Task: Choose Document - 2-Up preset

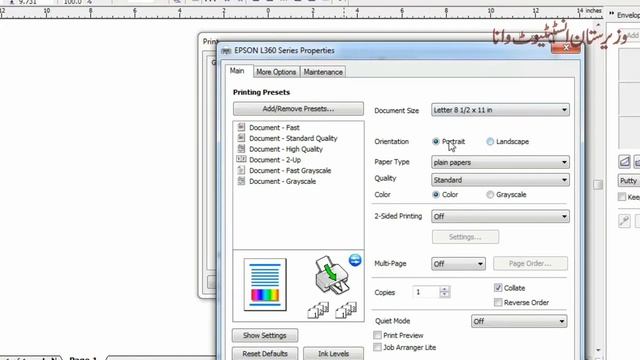Action: 275,160
